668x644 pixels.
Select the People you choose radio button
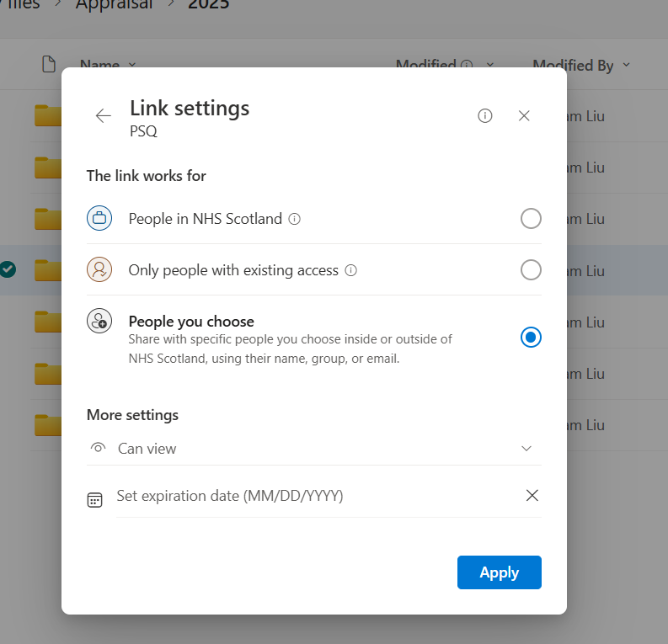531,338
